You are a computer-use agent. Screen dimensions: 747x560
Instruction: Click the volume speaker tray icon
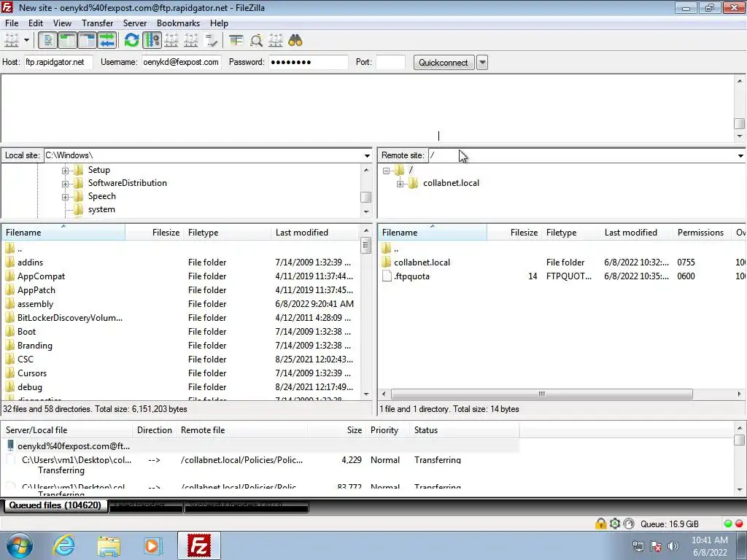[x=673, y=546]
